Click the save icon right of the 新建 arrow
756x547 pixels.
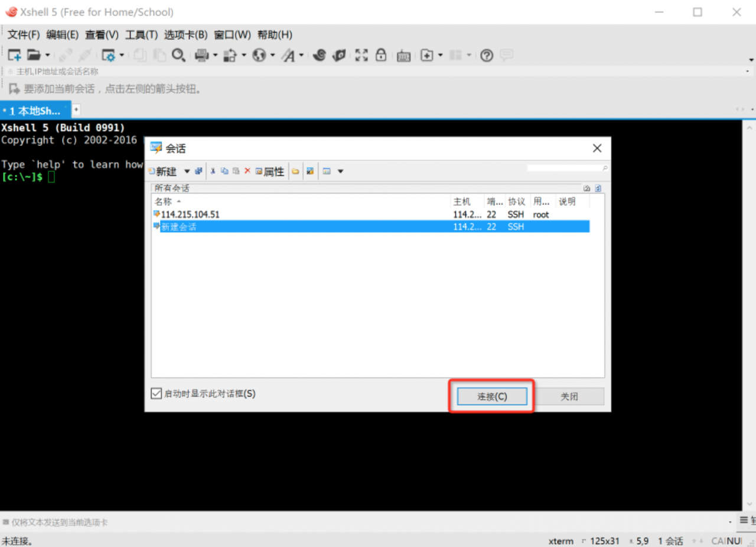[x=198, y=171]
